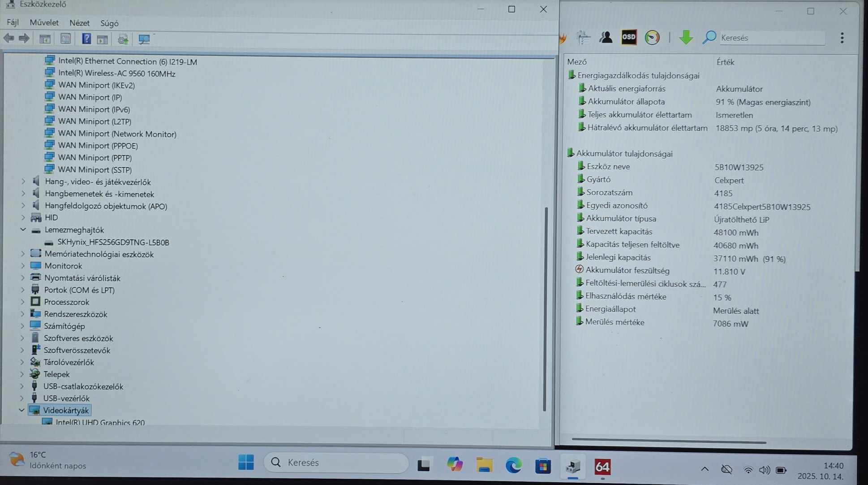
Task: Click the three-dot options menu
Action: click(842, 38)
